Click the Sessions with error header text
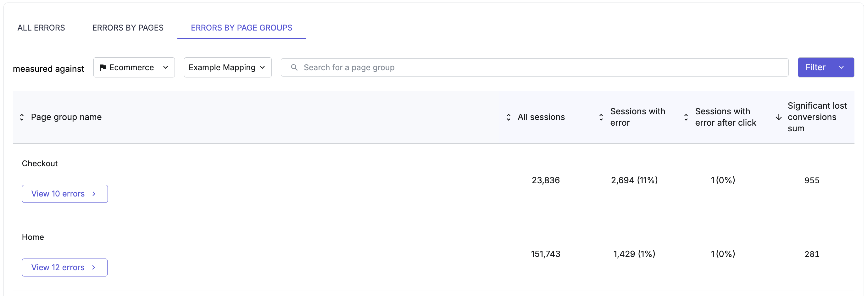The width and height of the screenshot is (868, 296). coord(637,117)
